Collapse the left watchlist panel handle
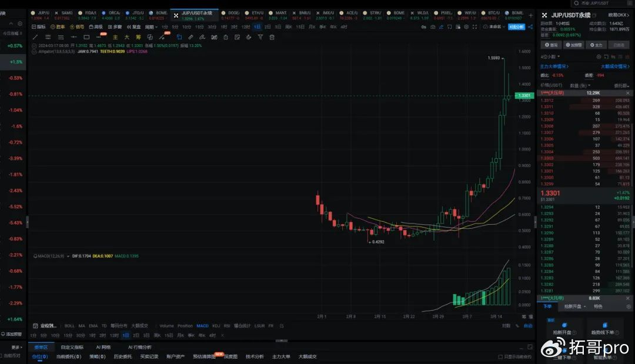 pos(28,222)
